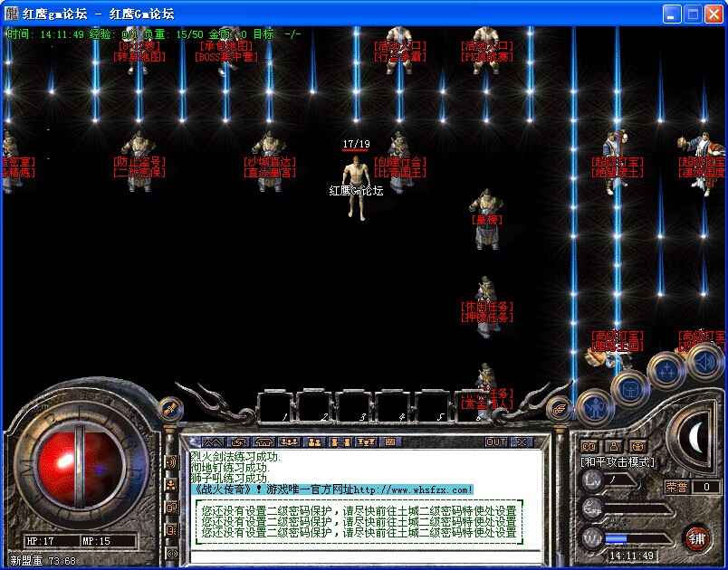The width and height of the screenshot is (728, 570).
Task: Click the HP:17 readout
Action: (x=41, y=541)
